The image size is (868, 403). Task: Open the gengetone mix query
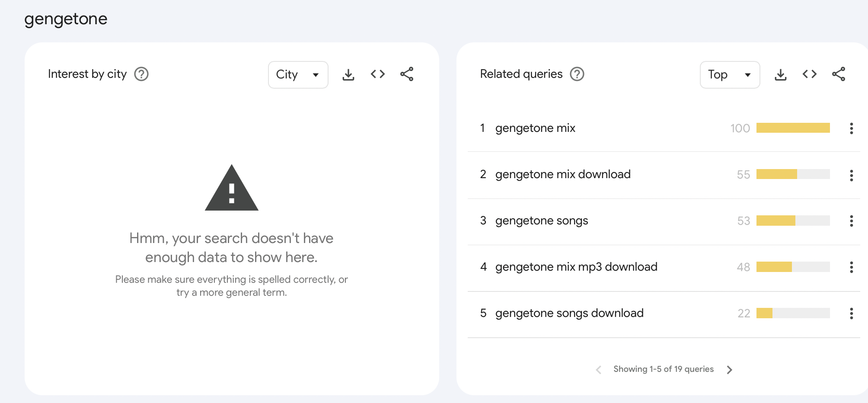(x=535, y=128)
